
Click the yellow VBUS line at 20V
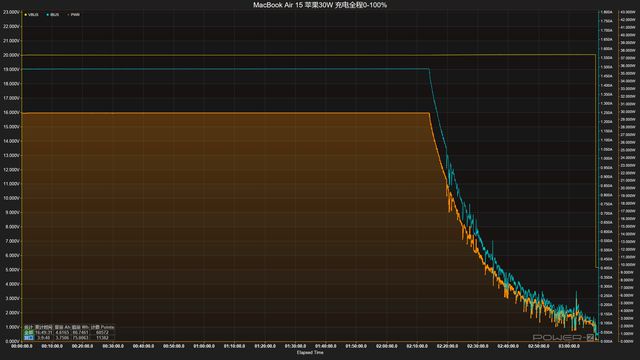[x=286, y=55]
